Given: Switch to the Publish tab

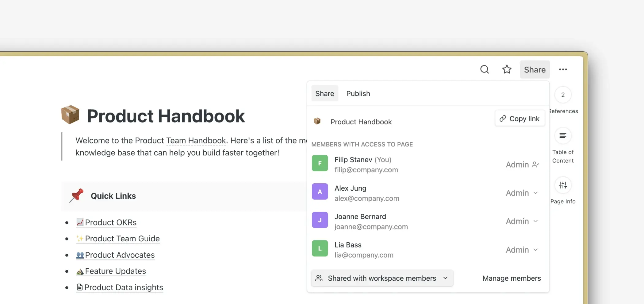Looking at the screenshot, I should click(358, 93).
